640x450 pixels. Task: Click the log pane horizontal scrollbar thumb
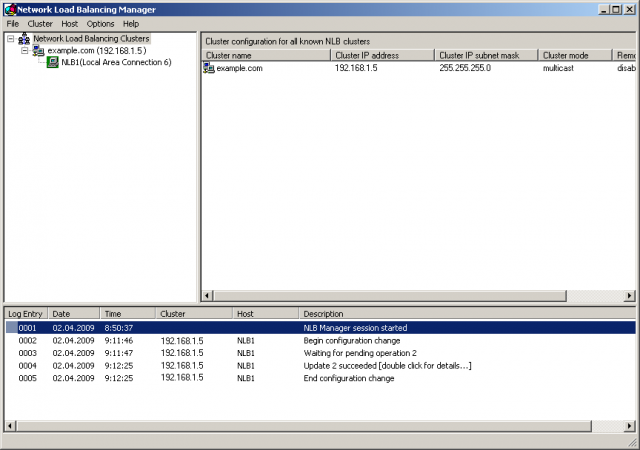click(304, 426)
